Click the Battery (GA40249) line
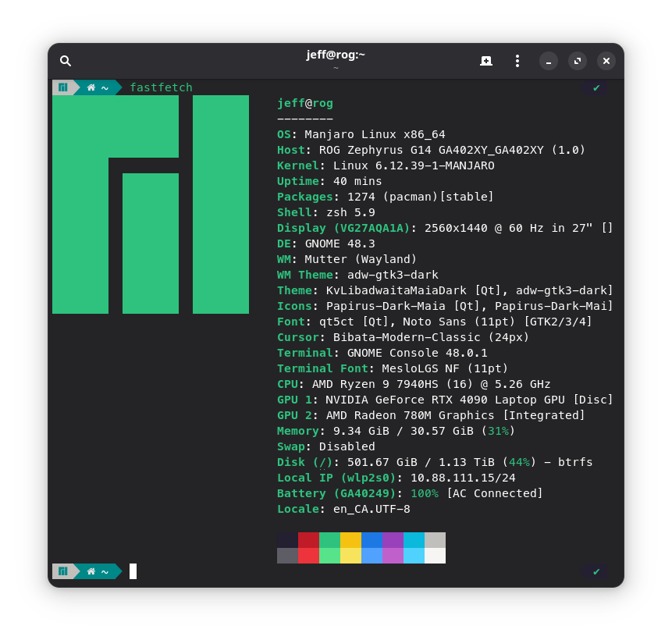The height and width of the screenshot is (640, 672). pos(410,494)
